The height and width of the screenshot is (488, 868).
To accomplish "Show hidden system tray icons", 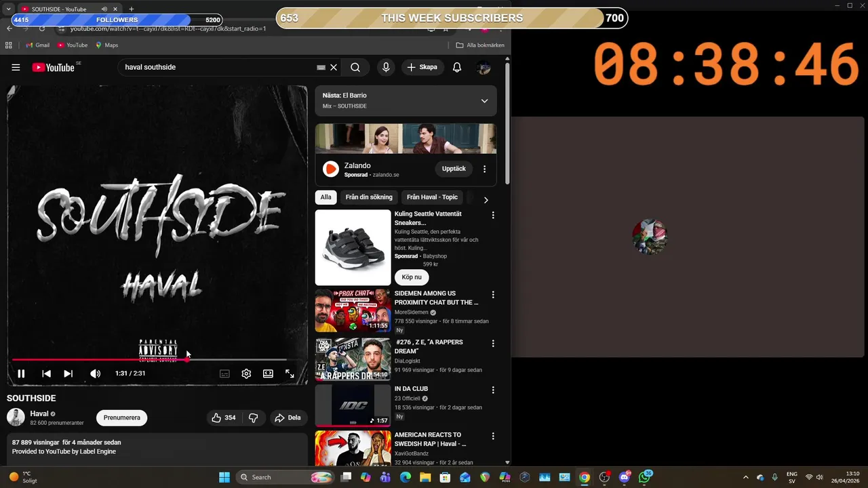I will [x=746, y=477].
